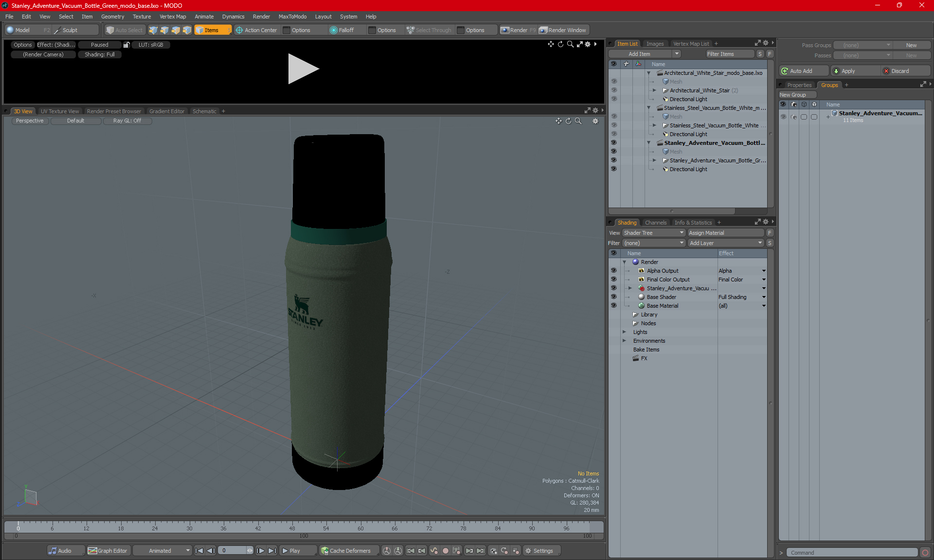Click Assign Material button

(x=725, y=233)
